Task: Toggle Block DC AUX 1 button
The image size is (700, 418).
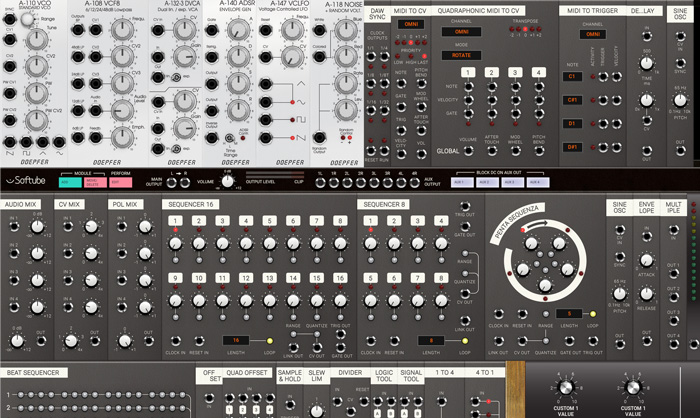Action: click(x=462, y=182)
